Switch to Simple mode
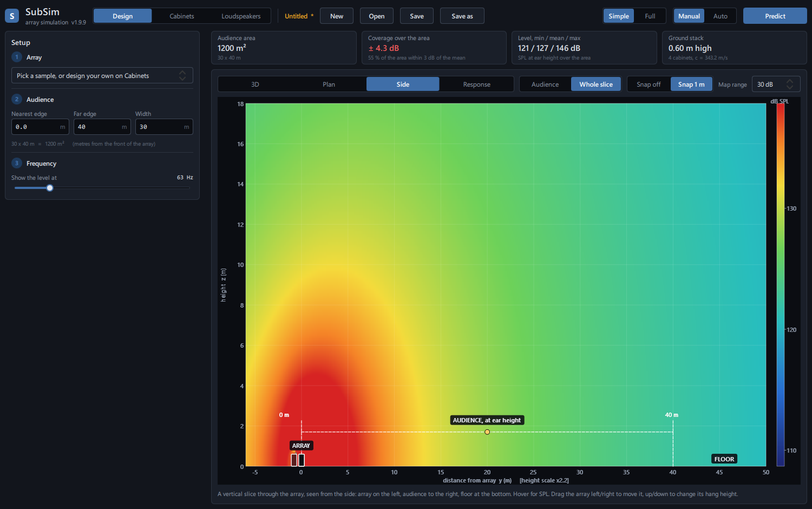This screenshot has width=812, height=509. click(619, 16)
